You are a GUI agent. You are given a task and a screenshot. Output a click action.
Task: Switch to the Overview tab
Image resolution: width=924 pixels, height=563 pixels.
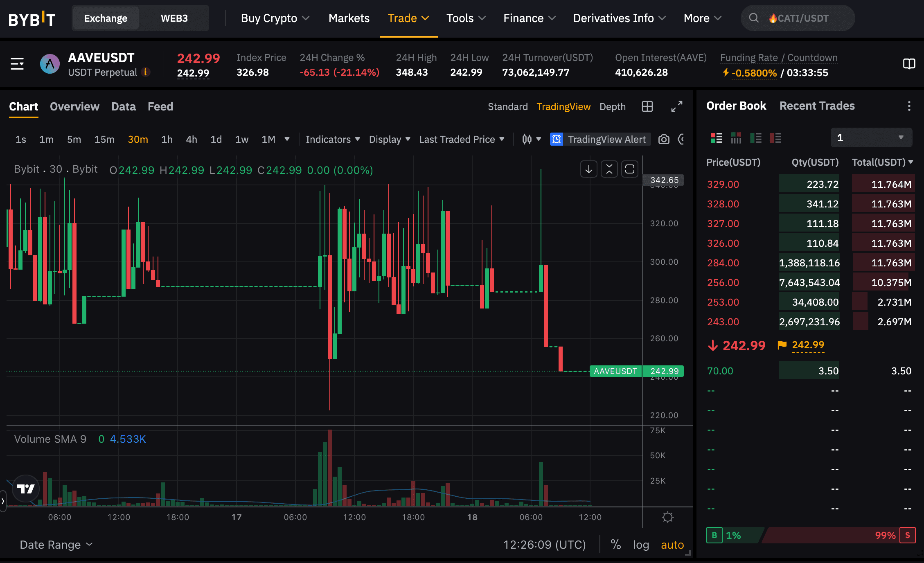[x=74, y=106]
